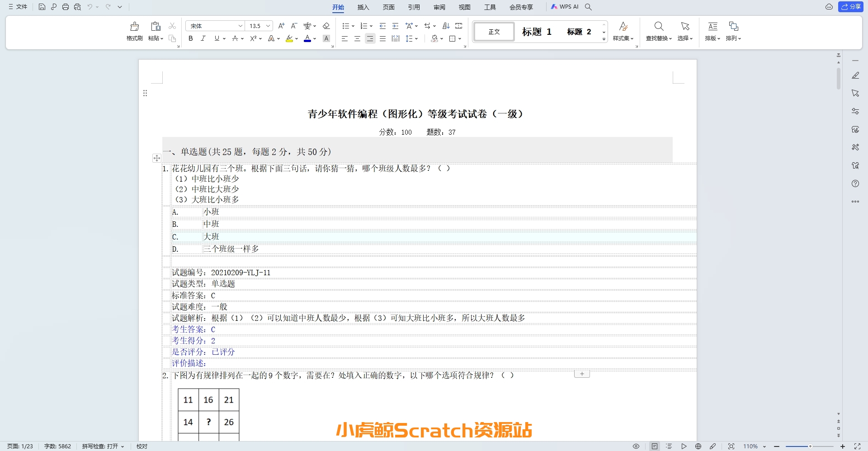Screen dimensions: 868x451
Task: Select the 标题 2 style
Action: click(579, 32)
